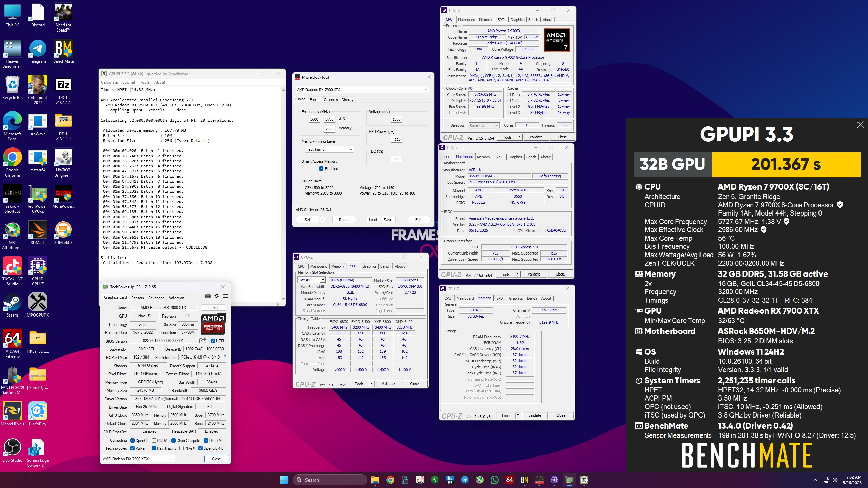Open the Cyberpunk 2077 desktop shortcut
Image resolution: width=868 pixels, height=488 pixels.
coord(38,90)
